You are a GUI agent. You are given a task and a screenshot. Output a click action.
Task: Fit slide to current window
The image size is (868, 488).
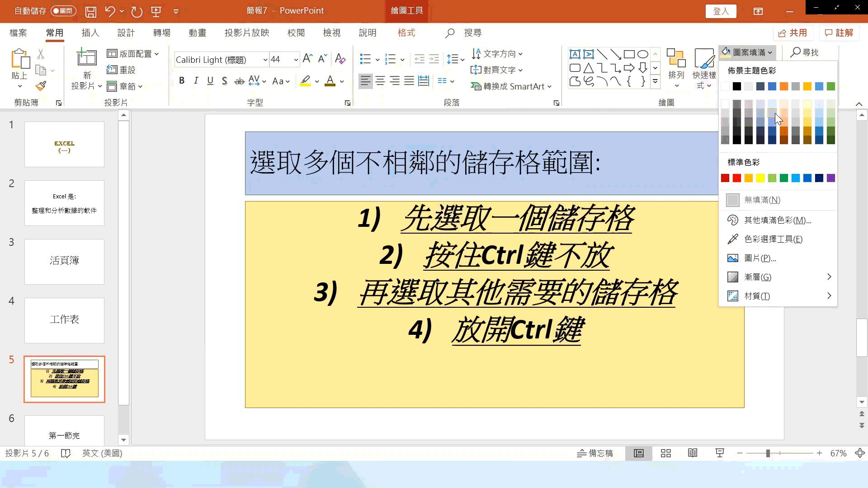tap(860, 453)
